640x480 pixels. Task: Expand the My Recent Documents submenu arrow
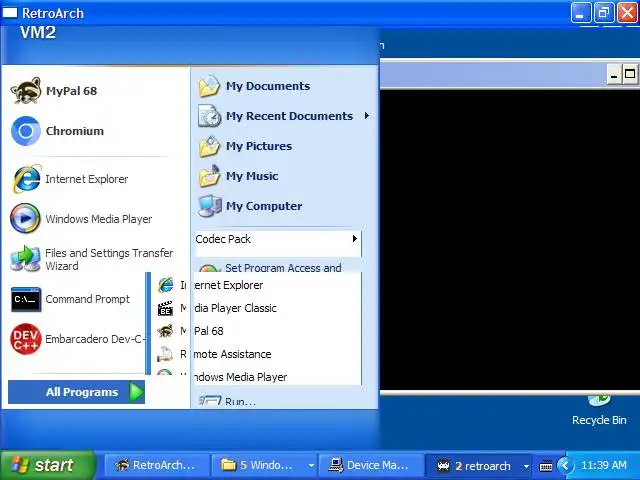click(x=367, y=116)
